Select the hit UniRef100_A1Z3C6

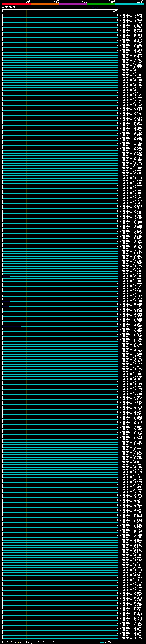pos(131,306)
